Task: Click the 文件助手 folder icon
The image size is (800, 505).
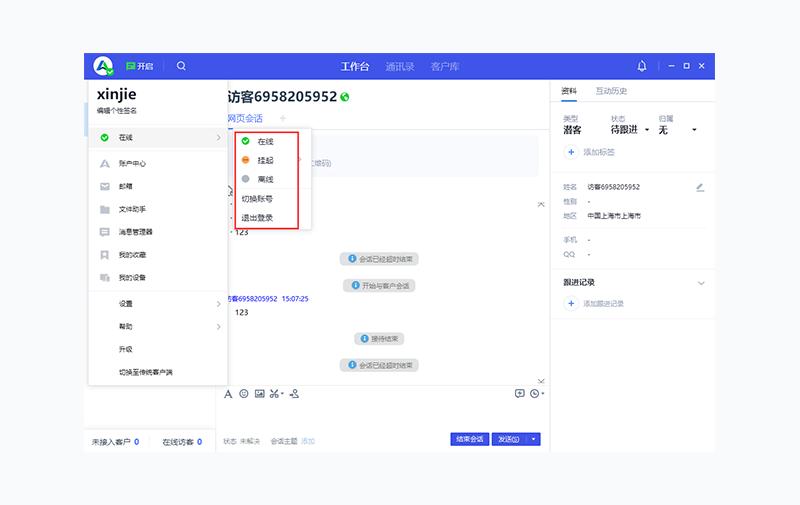Action: pyautogui.click(x=105, y=209)
